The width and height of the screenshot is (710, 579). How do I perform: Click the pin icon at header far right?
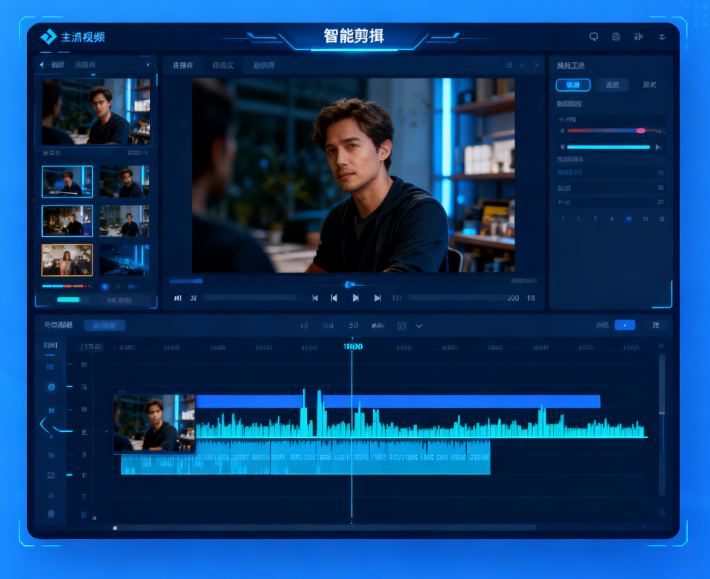(662, 37)
